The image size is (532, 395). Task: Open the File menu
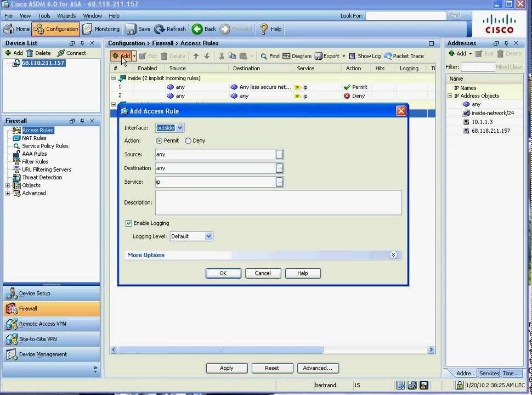[8, 15]
